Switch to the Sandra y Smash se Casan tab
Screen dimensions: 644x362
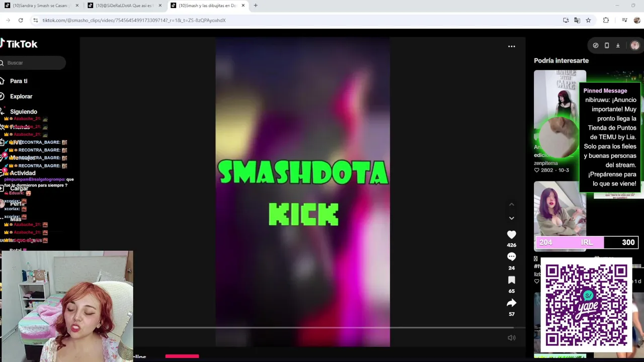(39, 6)
